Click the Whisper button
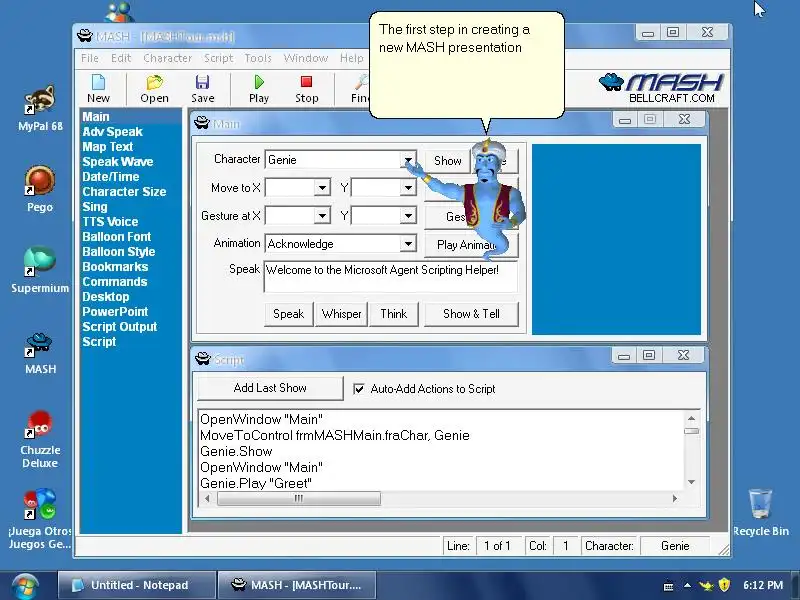The width and height of the screenshot is (800, 600). coord(341,314)
